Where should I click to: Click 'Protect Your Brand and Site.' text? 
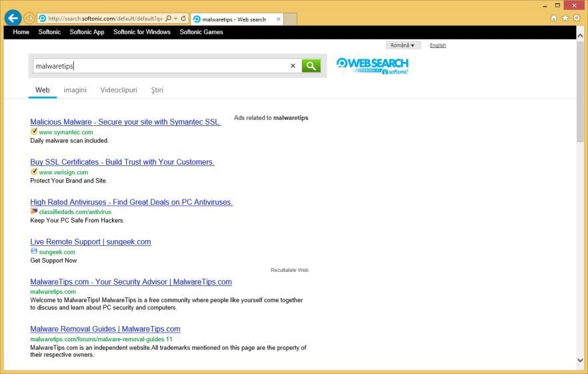tap(69, 181)
